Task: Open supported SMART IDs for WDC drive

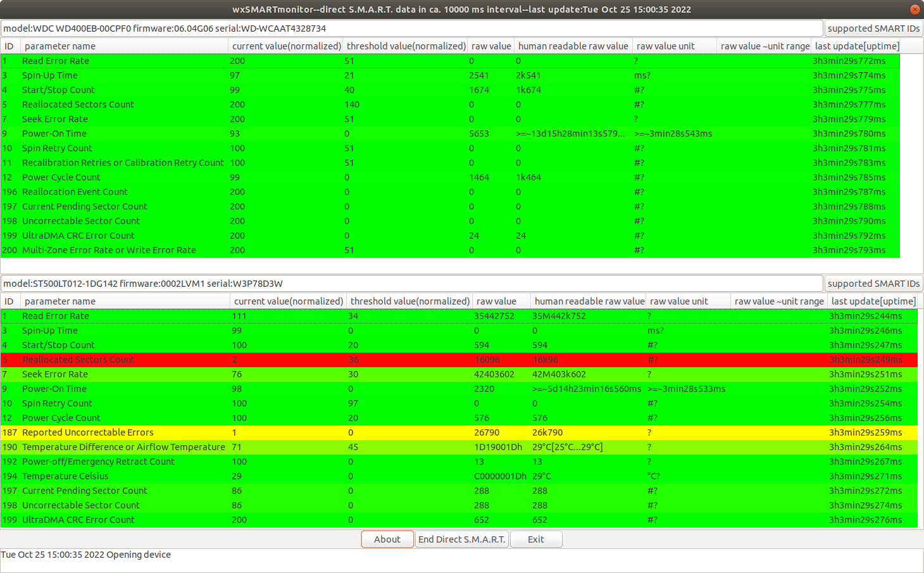Action: [873, 28]
